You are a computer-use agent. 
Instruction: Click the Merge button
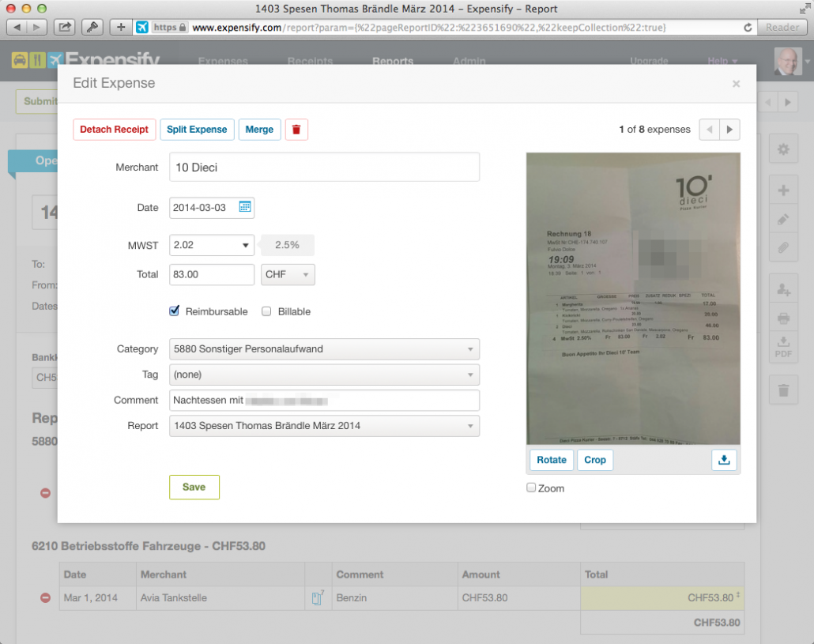click(x=259, y=130)
